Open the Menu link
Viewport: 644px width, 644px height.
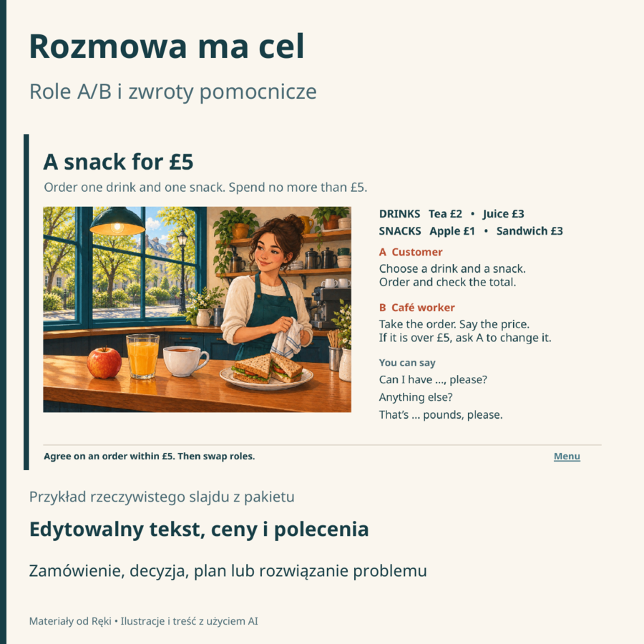[567, 457]
